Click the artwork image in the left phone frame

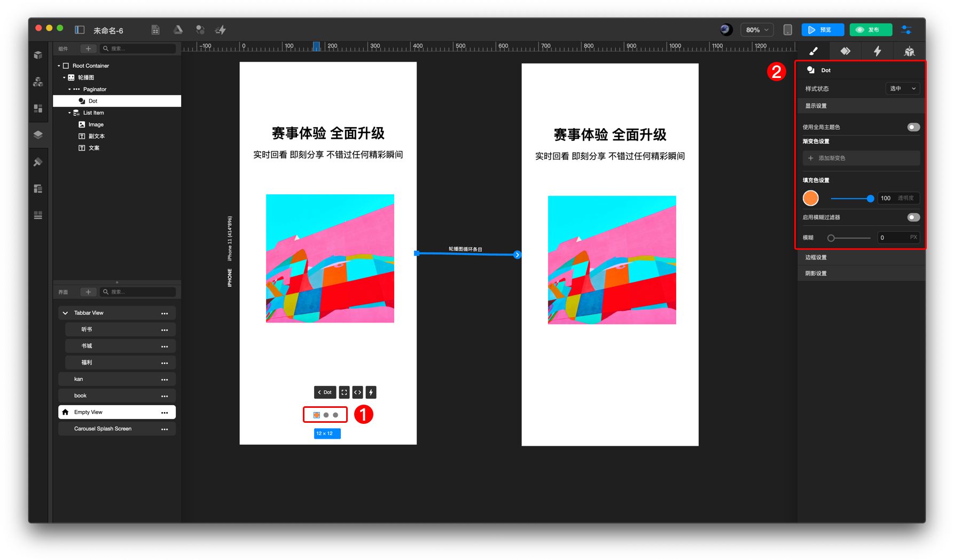tap(330, 258)
